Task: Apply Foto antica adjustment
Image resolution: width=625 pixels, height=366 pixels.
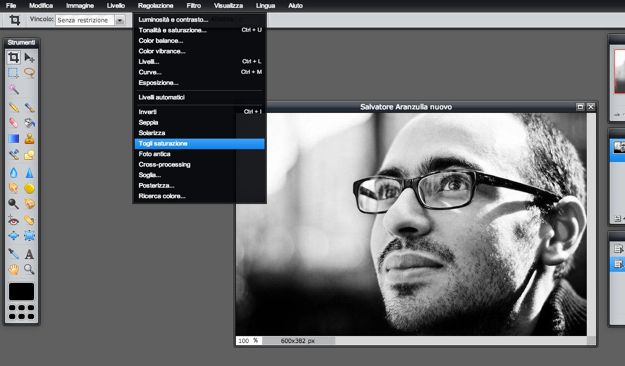Action: click(199, 154)
